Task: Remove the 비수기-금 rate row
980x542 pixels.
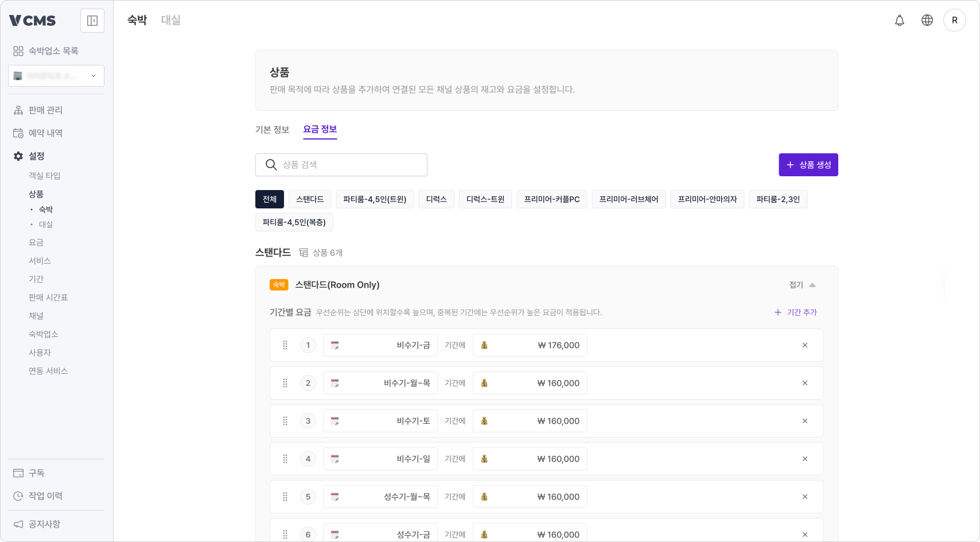Action: point(805,345)
